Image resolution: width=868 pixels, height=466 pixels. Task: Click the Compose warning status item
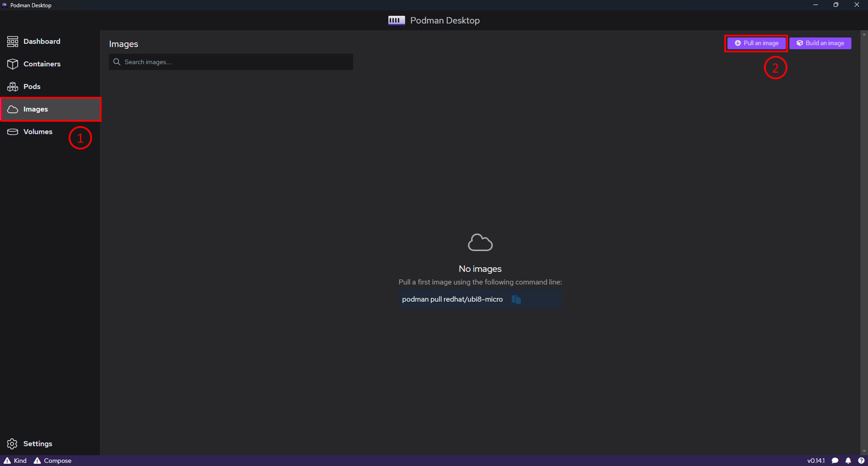(x=53, y=460)
